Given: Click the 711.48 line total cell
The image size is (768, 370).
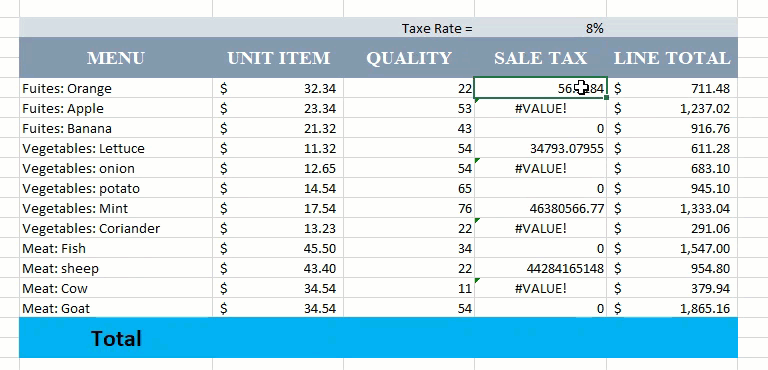Looking at the screenshot, I should 672,88.
